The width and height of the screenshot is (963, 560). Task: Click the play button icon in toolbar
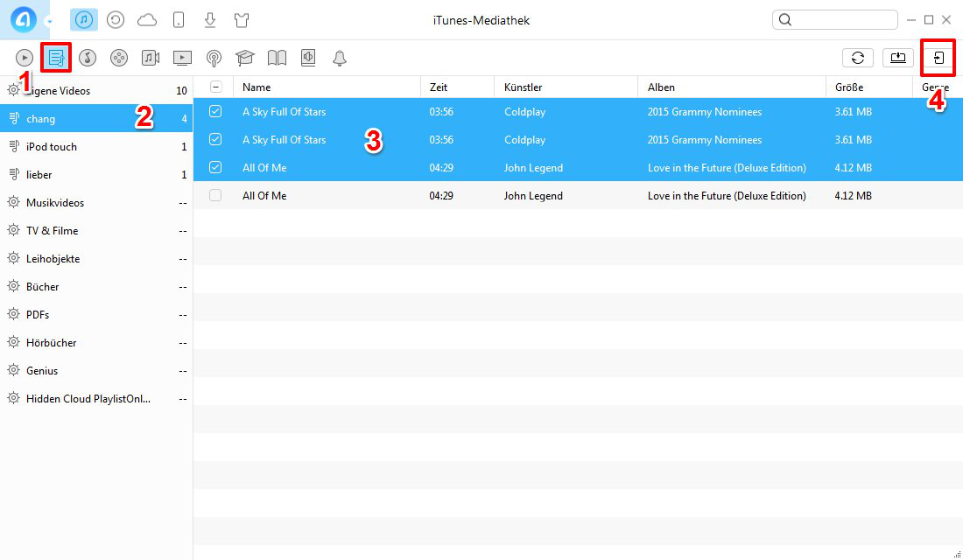[25, 58]
